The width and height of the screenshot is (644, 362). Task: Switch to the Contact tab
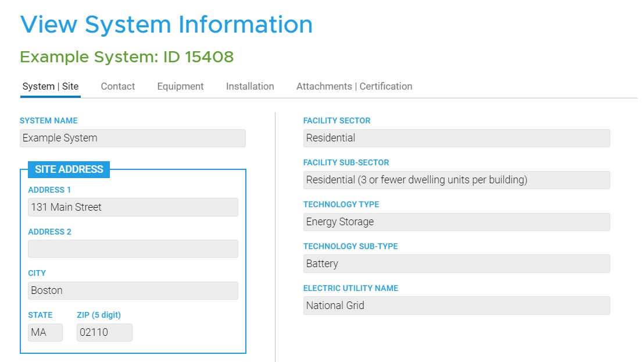[117, 86]
